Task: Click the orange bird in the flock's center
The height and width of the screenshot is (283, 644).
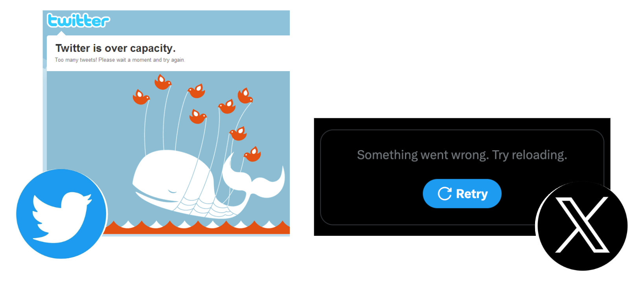Action: point(198,116)
